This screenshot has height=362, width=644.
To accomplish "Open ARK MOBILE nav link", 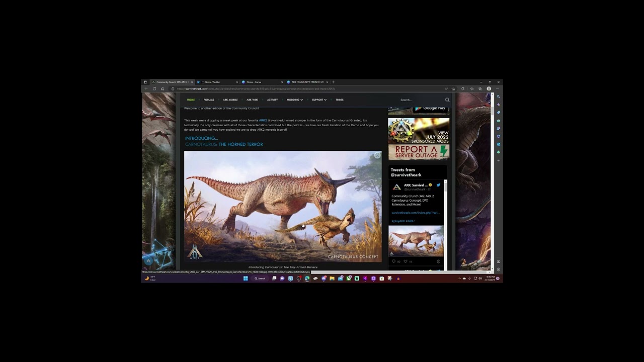I will click(230, 100).
